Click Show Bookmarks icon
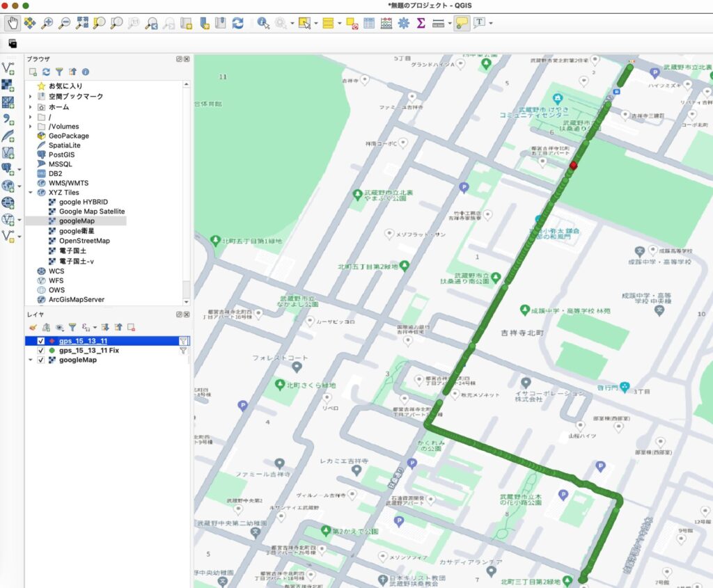This screenshot has height=588, width=713. coord(221,23)
